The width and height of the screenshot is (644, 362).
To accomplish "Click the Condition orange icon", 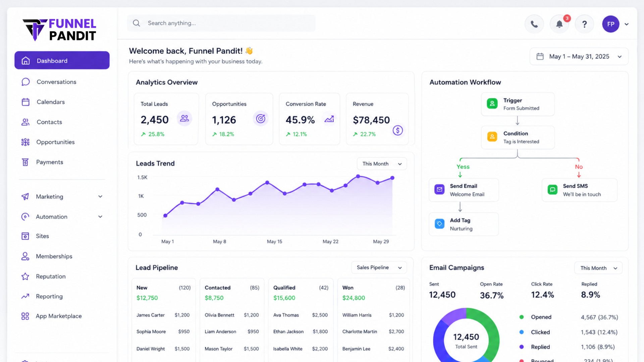I will pyautogui.click(x=492, y=136).
